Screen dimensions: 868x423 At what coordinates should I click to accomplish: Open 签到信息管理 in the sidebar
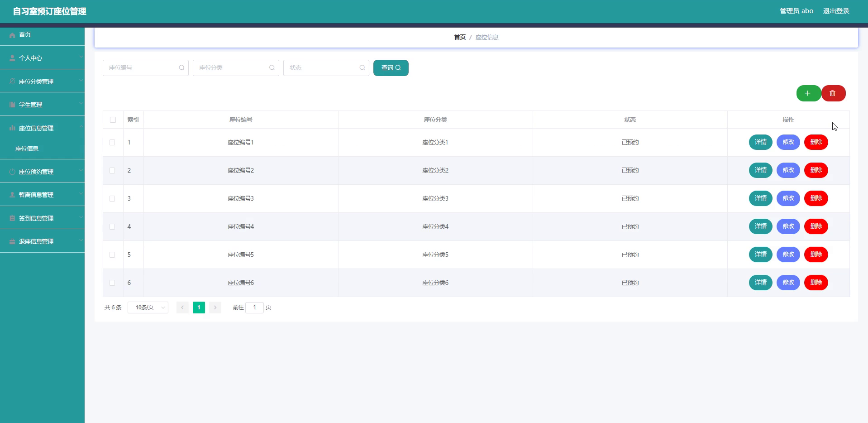pyautogui.click(x=42, y=218)
